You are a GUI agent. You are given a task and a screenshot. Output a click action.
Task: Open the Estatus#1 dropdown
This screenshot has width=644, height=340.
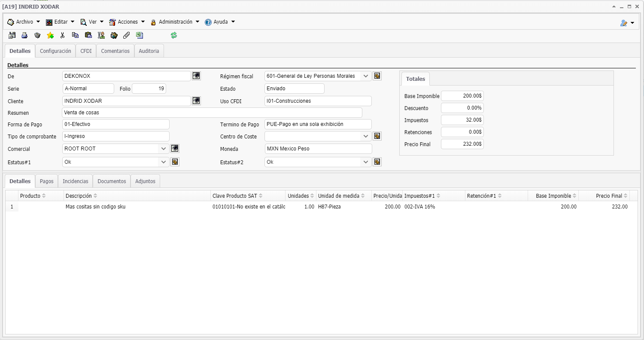coord(164,162)
